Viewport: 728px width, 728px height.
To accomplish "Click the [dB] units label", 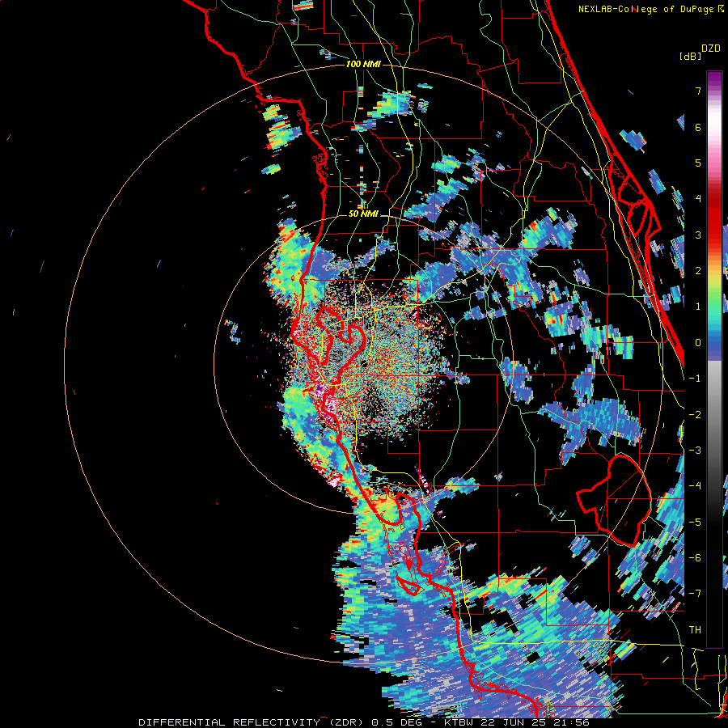I will [691, 56].
